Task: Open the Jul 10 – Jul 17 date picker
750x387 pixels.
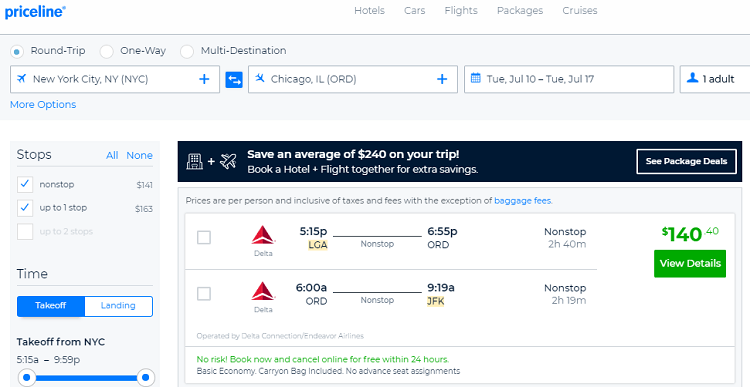Action: point(569,79)
